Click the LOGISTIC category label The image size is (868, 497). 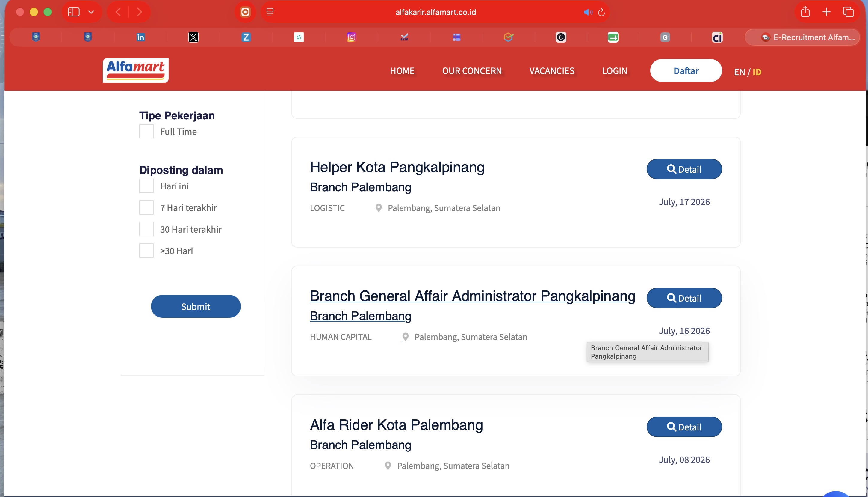point(327,208)
